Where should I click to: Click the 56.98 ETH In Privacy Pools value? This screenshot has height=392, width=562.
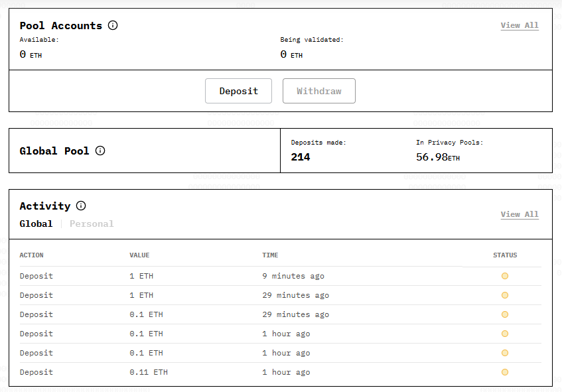[x=437, y=157]
